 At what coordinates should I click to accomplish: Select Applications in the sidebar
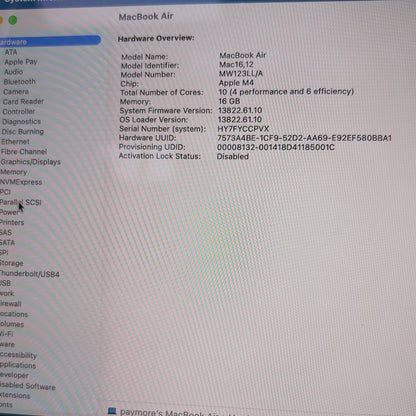(x=18, y=365)
